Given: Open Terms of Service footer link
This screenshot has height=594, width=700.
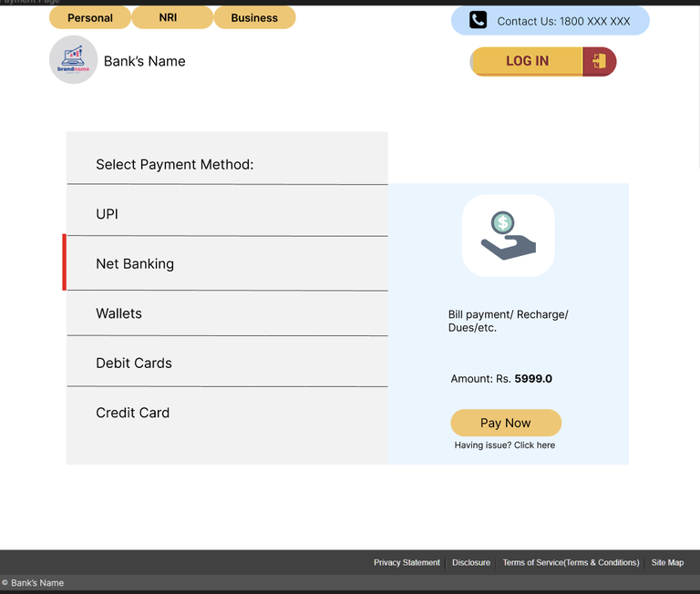Looking at the screenshot, I should [571, 562].
